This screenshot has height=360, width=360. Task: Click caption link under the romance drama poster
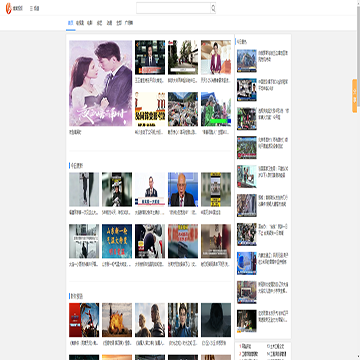[75, 132]
